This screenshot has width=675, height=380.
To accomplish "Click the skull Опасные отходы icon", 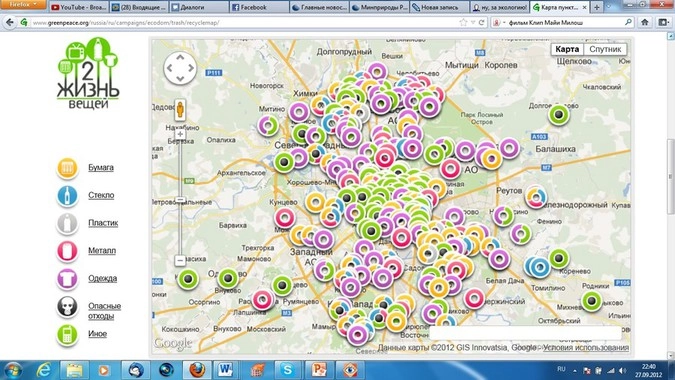I will pos(67,307).
